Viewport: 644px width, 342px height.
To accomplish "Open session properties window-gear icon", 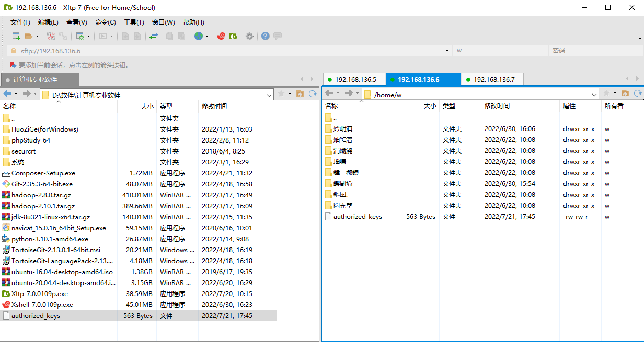I will pos(80,36).
